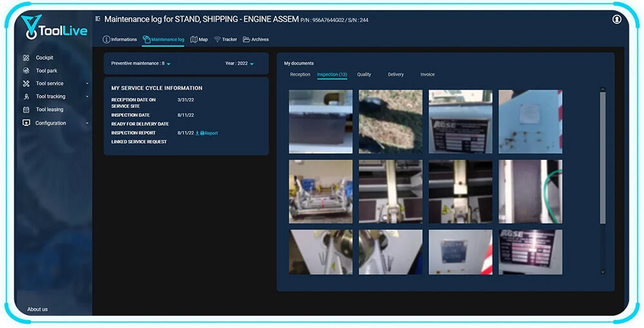
Task: Click the Tool leasing calendar icon
Action: click(x=26, y=110)
